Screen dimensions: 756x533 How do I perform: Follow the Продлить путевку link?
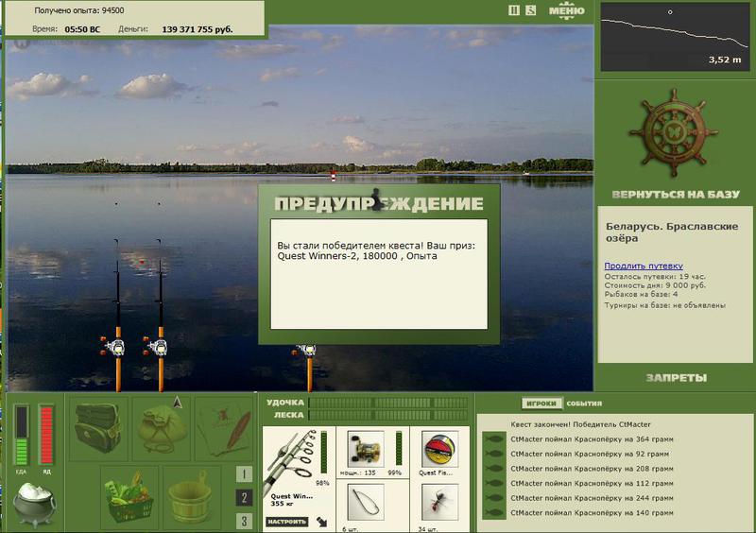(x=644, y=266)
